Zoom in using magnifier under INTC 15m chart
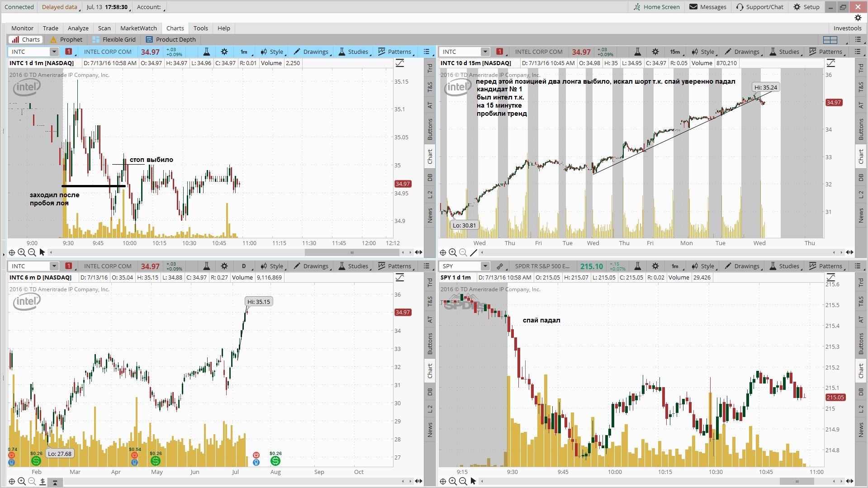The height and width of the screenshot is (488, 868). click(x=453, y=252)
